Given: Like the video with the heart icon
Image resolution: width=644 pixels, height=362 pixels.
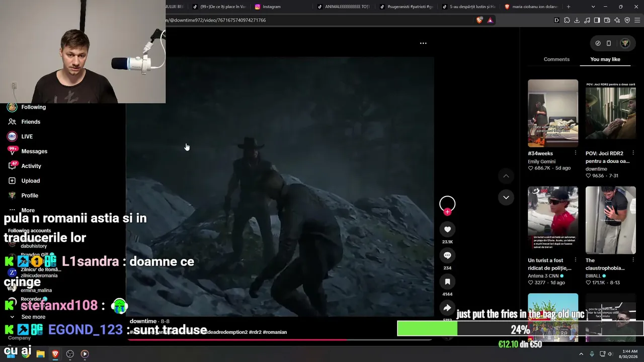Looking at the screenshot, I should (x=447, y=229).
